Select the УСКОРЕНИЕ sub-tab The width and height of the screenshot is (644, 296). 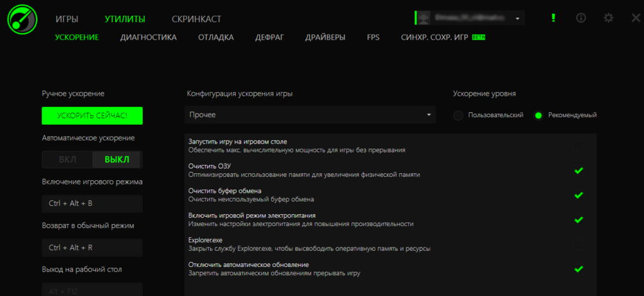77,37
